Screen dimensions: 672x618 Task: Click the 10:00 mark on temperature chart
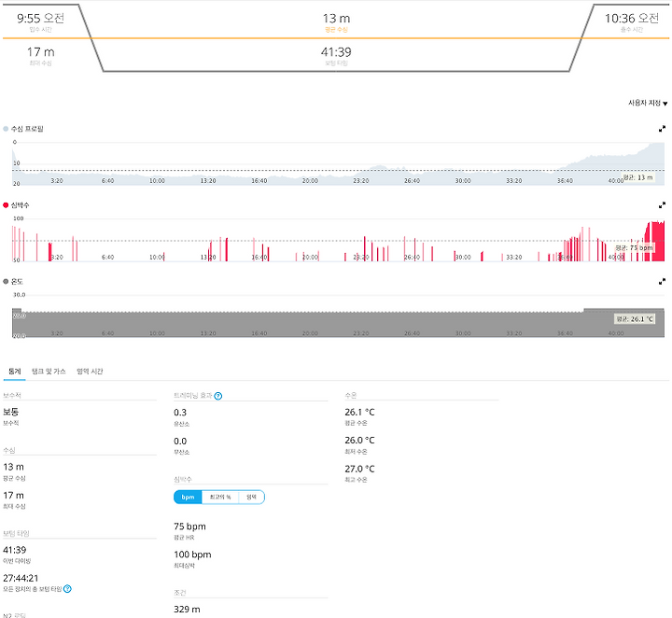click(x=157, y=333)
